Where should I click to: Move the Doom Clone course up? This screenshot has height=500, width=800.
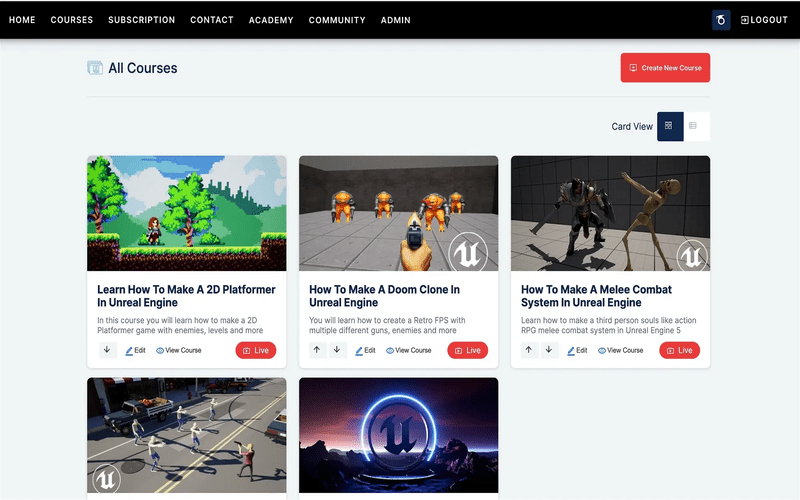point(317,350)
